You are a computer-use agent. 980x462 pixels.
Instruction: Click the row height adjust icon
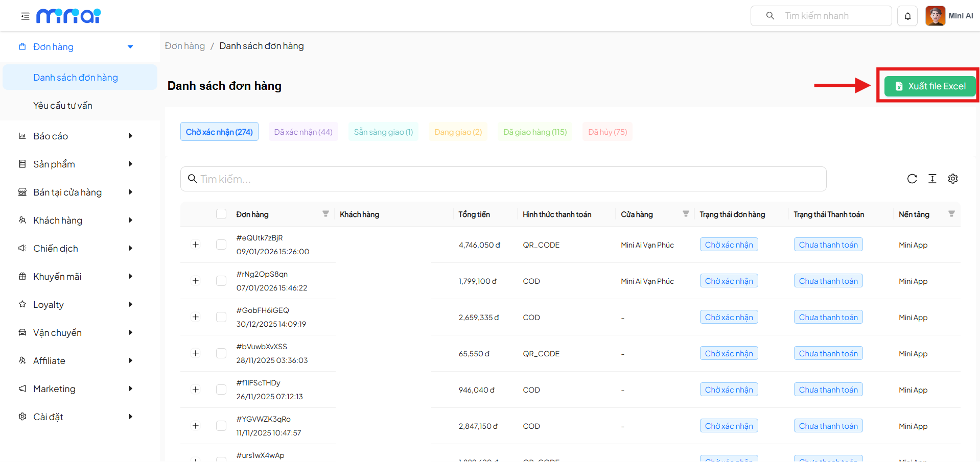click(x=932, y=179)
